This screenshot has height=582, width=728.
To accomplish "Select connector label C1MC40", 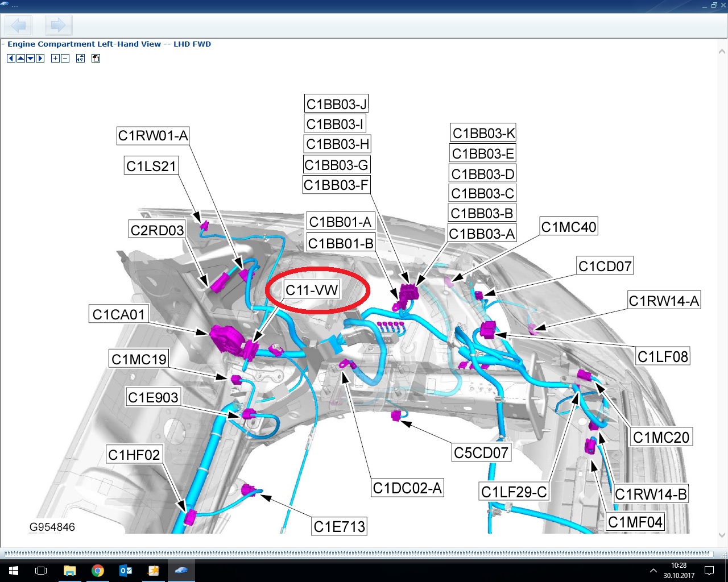I will (x=568, y=227).
